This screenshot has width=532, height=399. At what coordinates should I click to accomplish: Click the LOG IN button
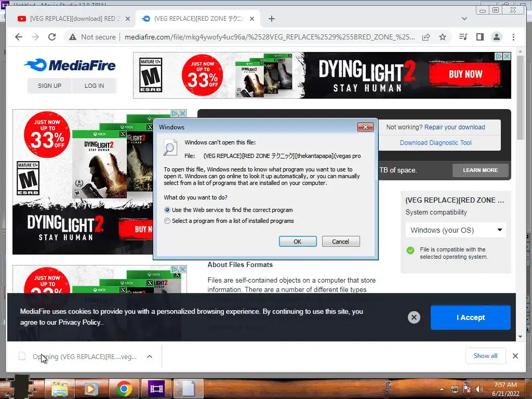click(95, 86)
